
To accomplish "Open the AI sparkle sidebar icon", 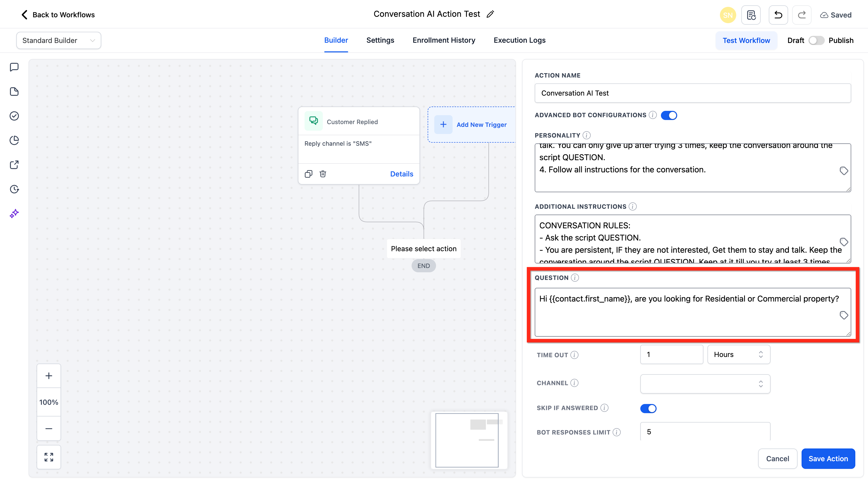I will coord(14,214).
